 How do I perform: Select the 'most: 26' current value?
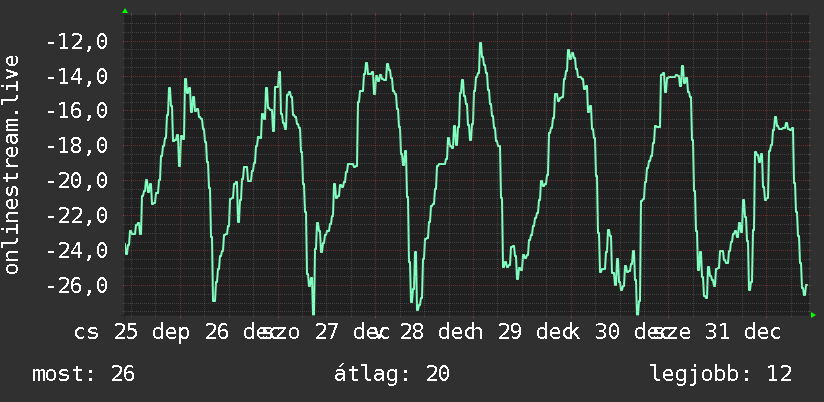(84, 374)
